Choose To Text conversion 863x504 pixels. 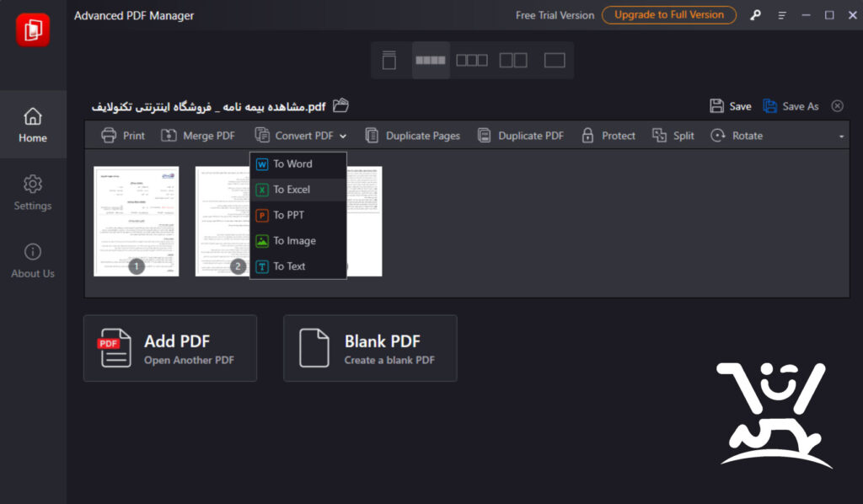pyautogui.click(x=298, y=266)
